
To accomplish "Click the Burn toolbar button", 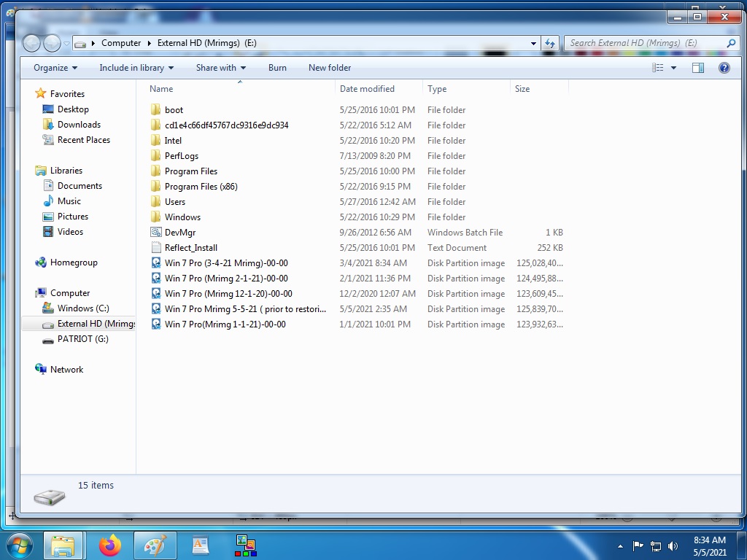I will (x=277, y=68).
